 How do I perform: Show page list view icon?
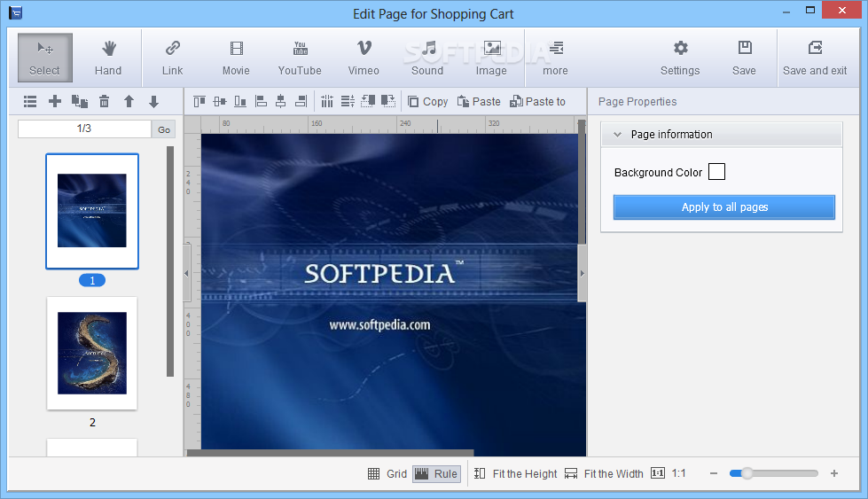click(30, 101)
